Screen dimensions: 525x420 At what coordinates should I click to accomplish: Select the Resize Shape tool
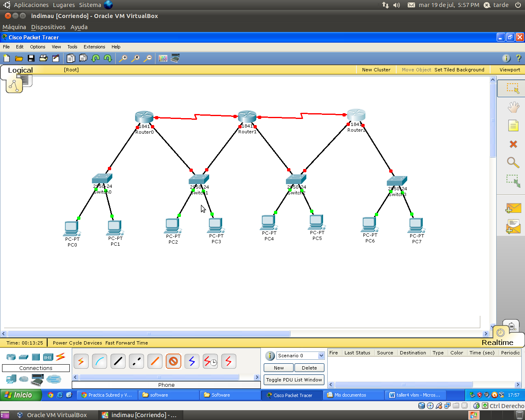coord(513,181)
